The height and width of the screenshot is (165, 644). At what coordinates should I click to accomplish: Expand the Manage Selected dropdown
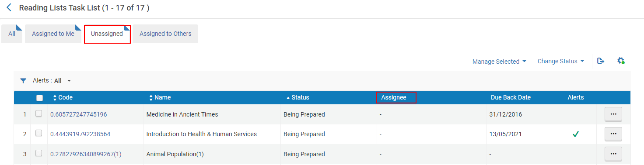499,62
